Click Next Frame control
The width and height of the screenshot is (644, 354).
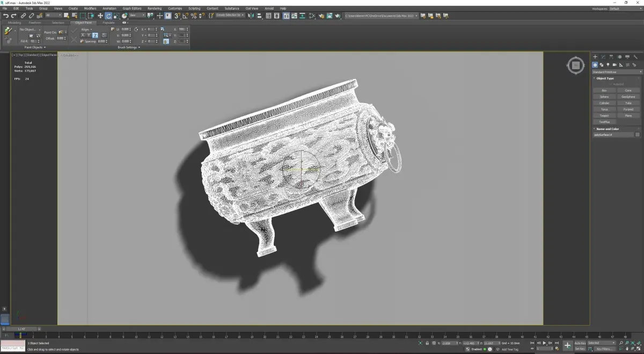coord(550,342)
